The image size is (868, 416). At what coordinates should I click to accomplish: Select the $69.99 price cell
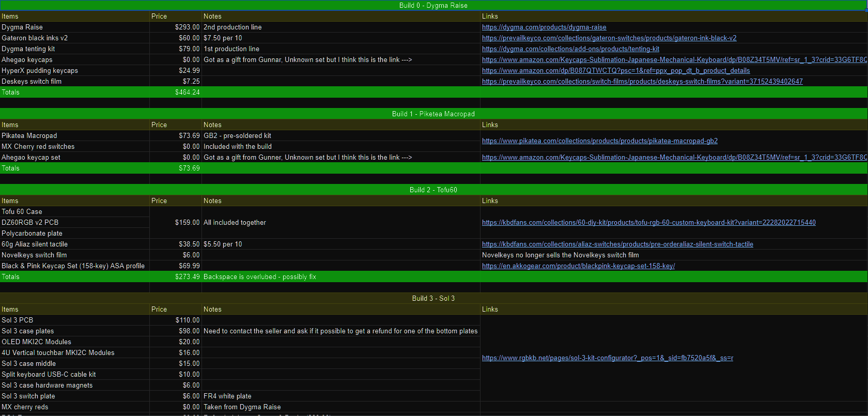tap(176, 266)
